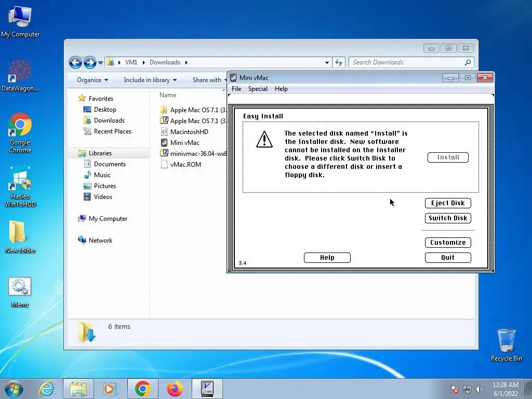
Task: Click network tray icon
Action: click(467, 389)
